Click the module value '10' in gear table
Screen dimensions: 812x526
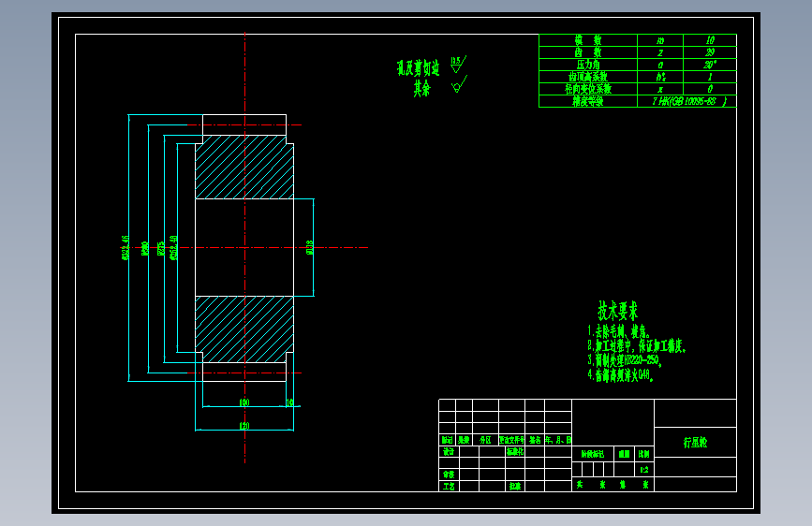[x=710, y=40]
